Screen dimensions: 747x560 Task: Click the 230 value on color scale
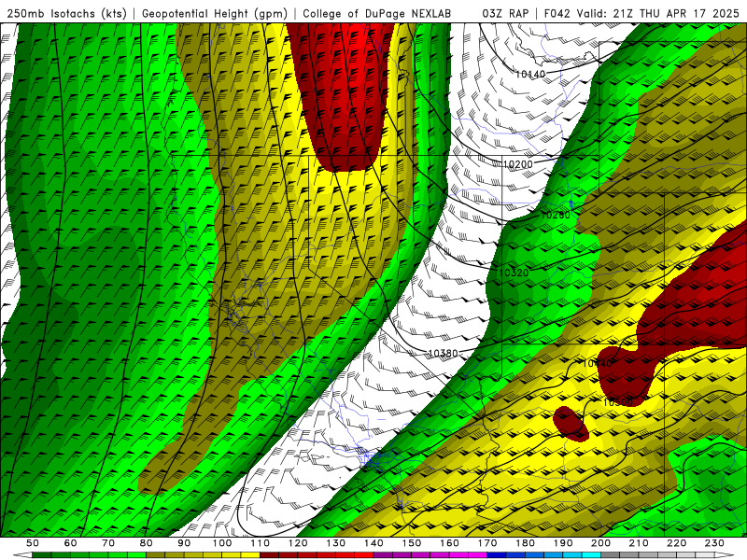[x=715, y=543]
